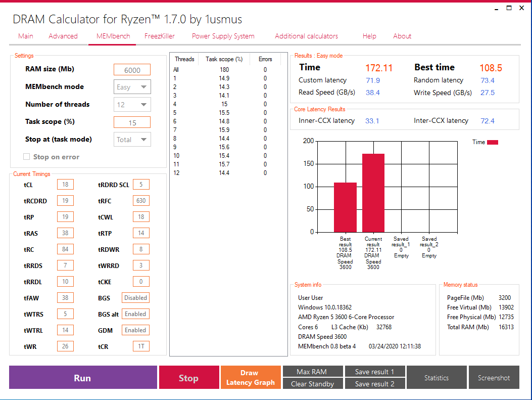
Task: Click the tRP timing value field
Action: click(65, 216)
